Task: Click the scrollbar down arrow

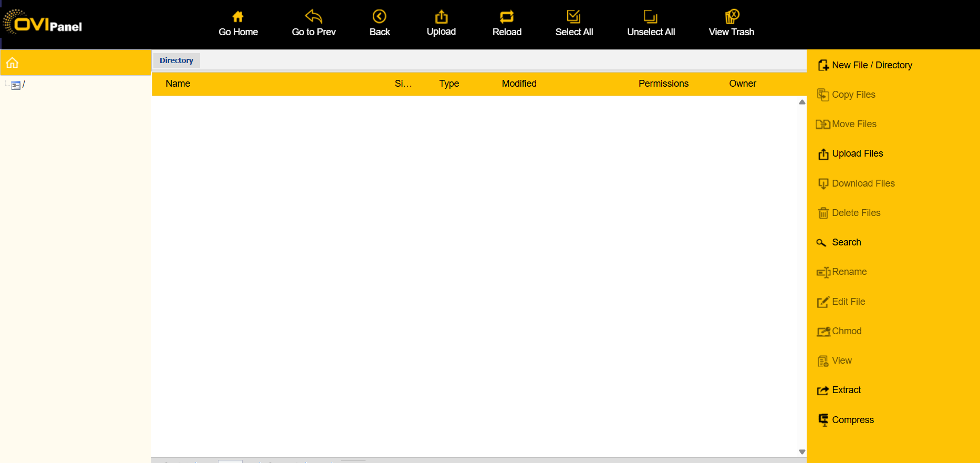Action: click(802, 452)
